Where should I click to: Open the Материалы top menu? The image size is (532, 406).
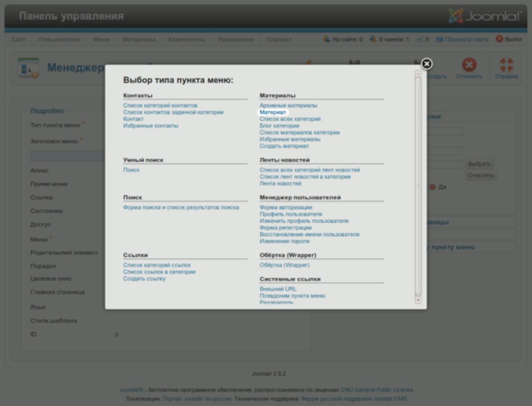tap(139, 40)
